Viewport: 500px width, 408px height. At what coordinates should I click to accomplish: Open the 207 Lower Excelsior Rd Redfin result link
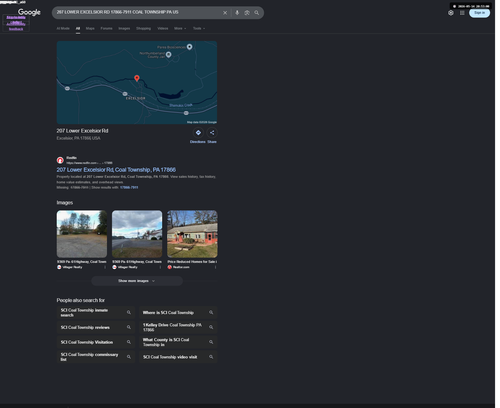[x=116, y=170]
